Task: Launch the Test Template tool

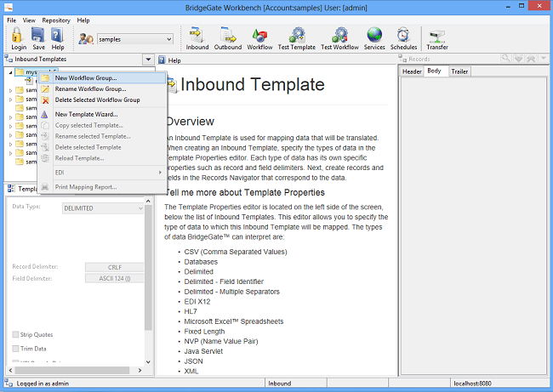Action: pos(297,35)
